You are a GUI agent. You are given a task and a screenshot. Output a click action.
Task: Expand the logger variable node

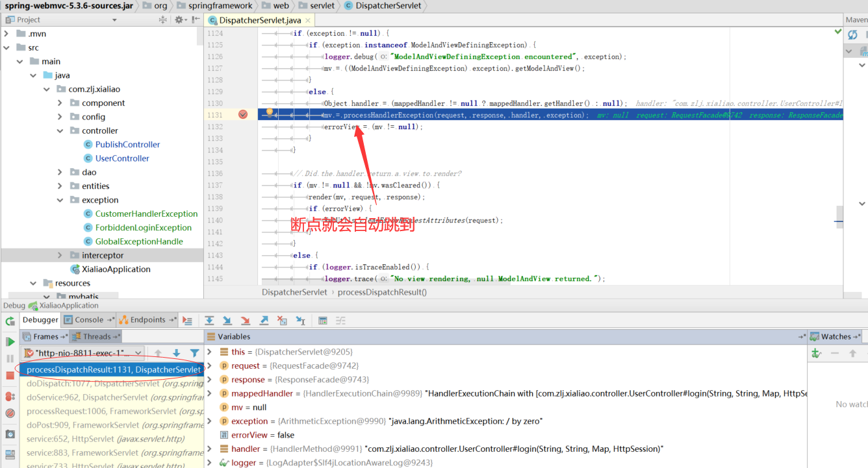(x=210, y=463)
